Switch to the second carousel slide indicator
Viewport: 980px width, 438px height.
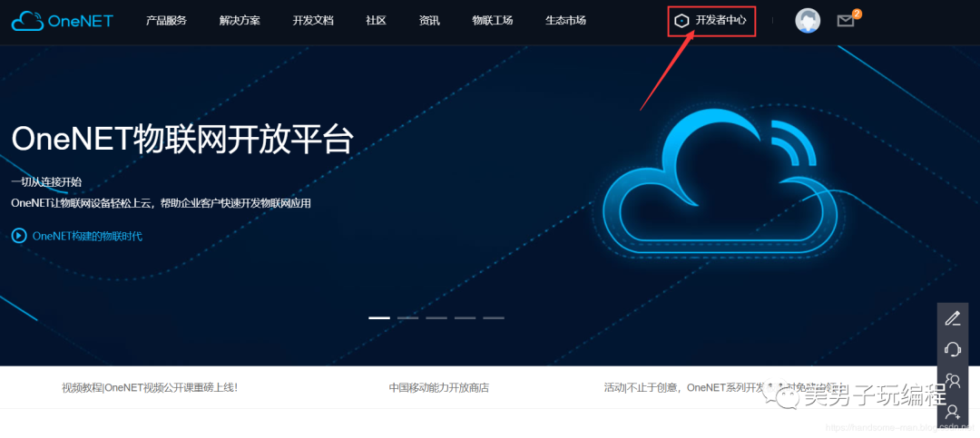tap(407, 317)
